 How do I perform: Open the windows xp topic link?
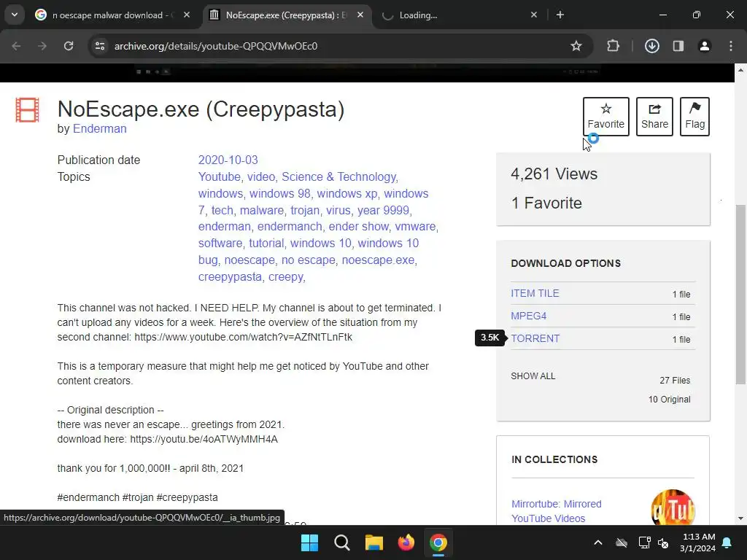[347, 193]
